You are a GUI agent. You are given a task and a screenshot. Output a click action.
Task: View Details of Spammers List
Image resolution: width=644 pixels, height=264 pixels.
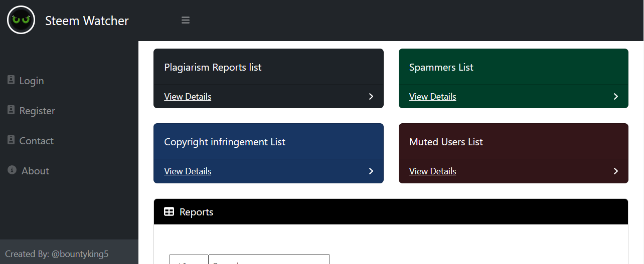tap(432, 96)
